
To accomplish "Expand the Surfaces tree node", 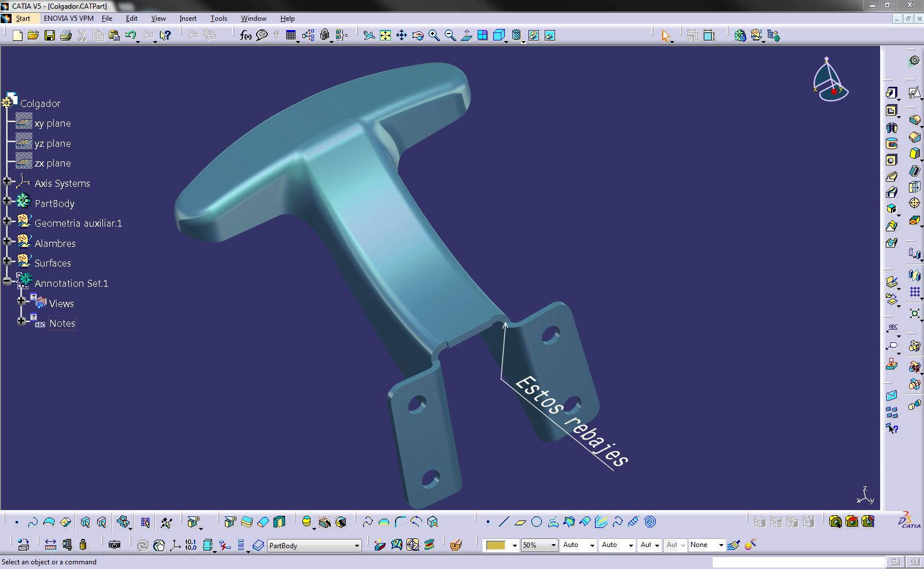I will 7,261.
